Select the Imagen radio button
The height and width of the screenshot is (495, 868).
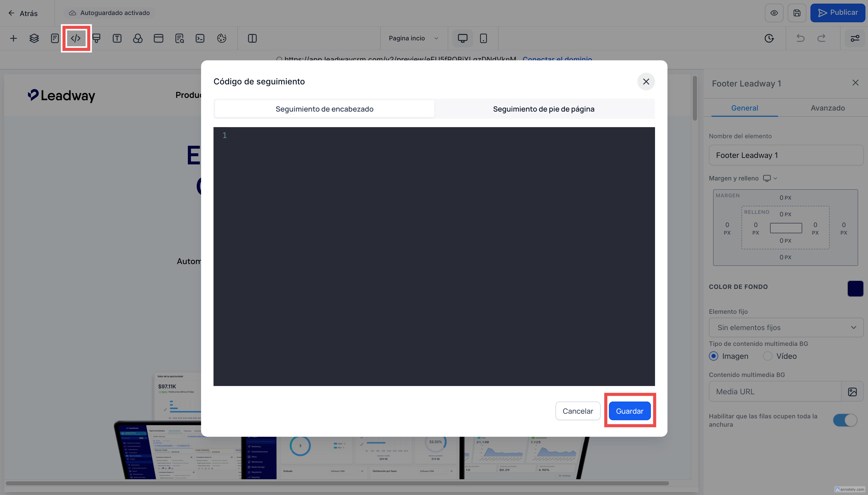[x=714, y=356]
